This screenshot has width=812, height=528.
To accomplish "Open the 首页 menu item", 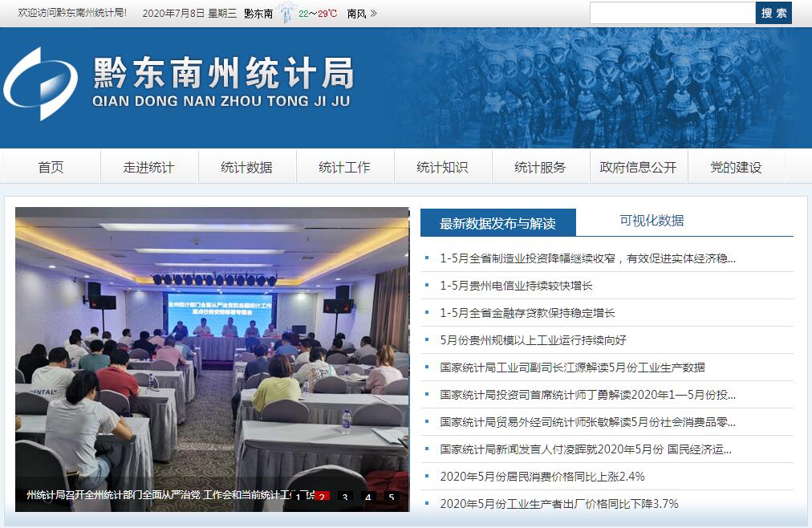I will click(51, 167).
